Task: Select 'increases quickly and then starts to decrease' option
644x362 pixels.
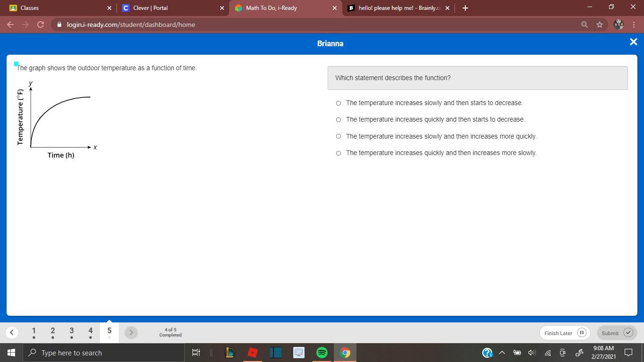Action: (339, 120)
